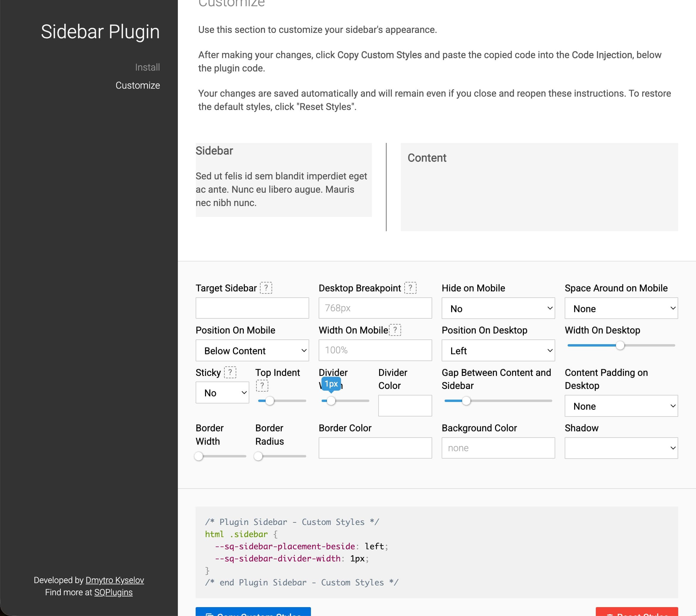
Task: Click the Divider Width slider handle
Action: (x=331, y=401)
